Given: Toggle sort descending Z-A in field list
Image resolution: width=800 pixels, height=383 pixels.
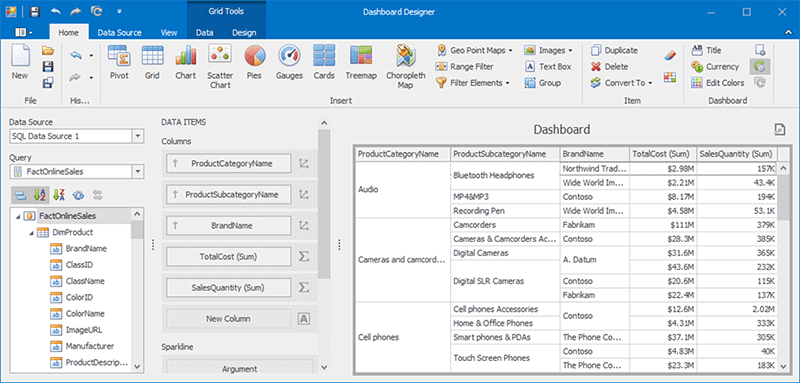Looking at the screenshot, I should (x=59, y=194).
